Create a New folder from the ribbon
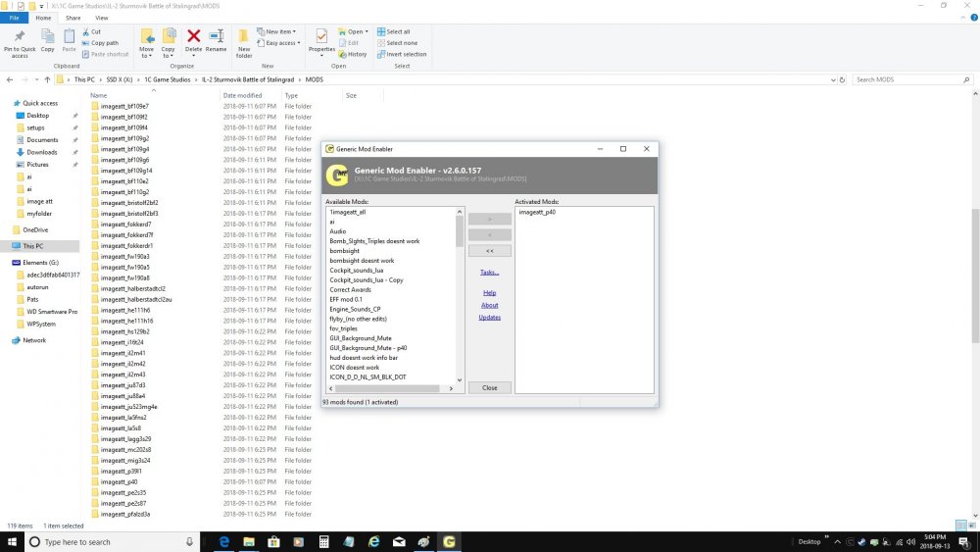 point(244,42)
